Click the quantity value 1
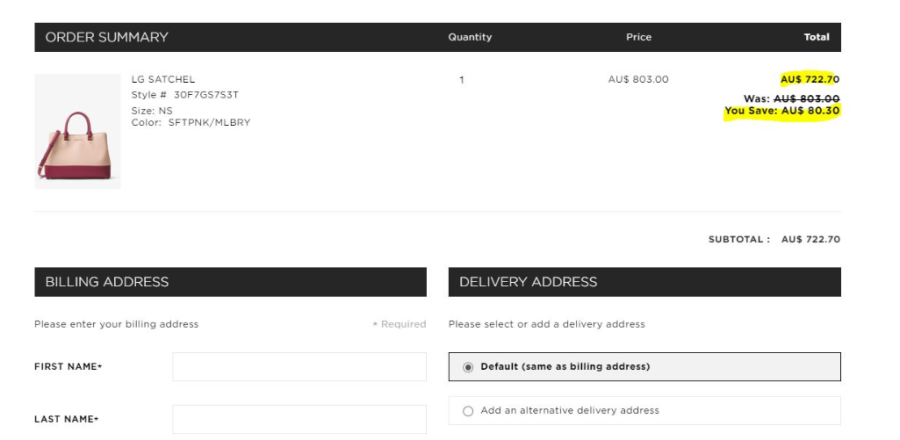Screen dimensions: 900x440 coord(462,79)
